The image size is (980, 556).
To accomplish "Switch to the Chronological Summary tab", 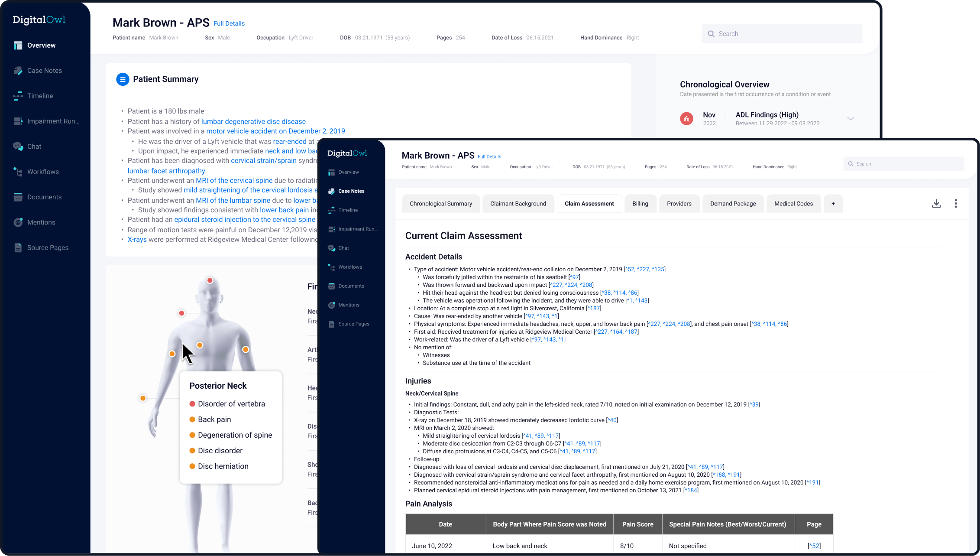I will point(440,204).
